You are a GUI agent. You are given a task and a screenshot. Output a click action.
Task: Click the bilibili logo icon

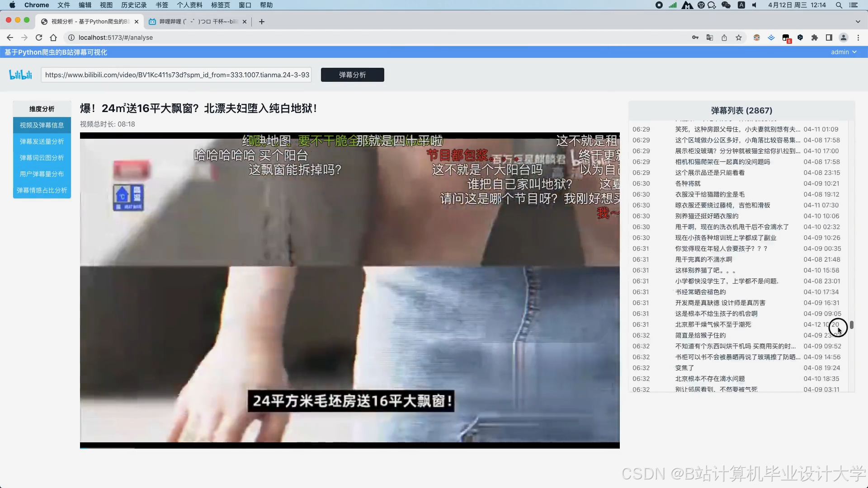[x=21, y=75]
